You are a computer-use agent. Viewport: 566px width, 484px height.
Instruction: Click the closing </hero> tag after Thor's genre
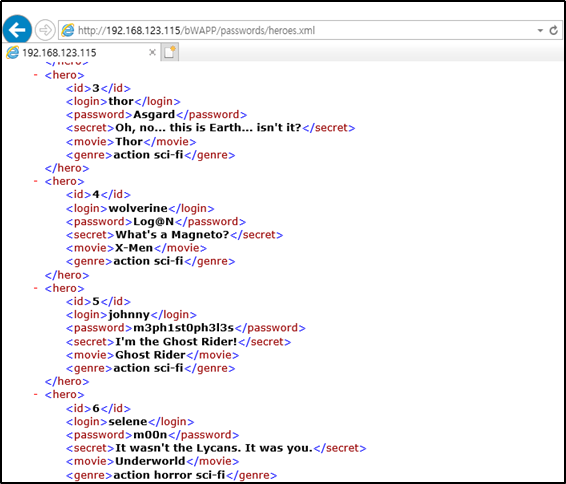tap(67, 168)
